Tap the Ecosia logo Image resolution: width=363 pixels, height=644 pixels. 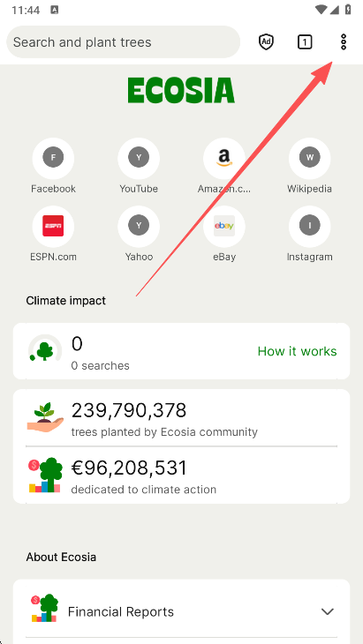[181, 90]
